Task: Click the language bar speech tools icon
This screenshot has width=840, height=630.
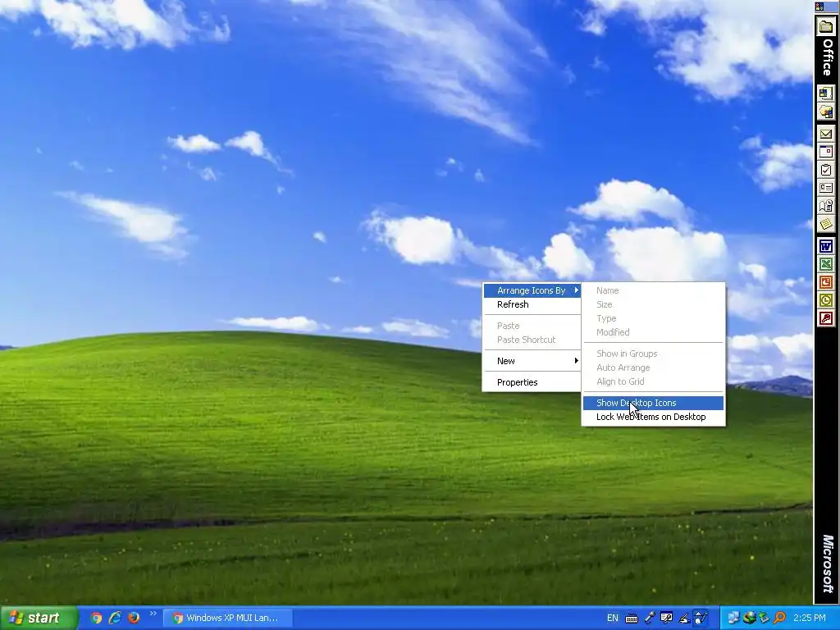Action: (666, 618)
